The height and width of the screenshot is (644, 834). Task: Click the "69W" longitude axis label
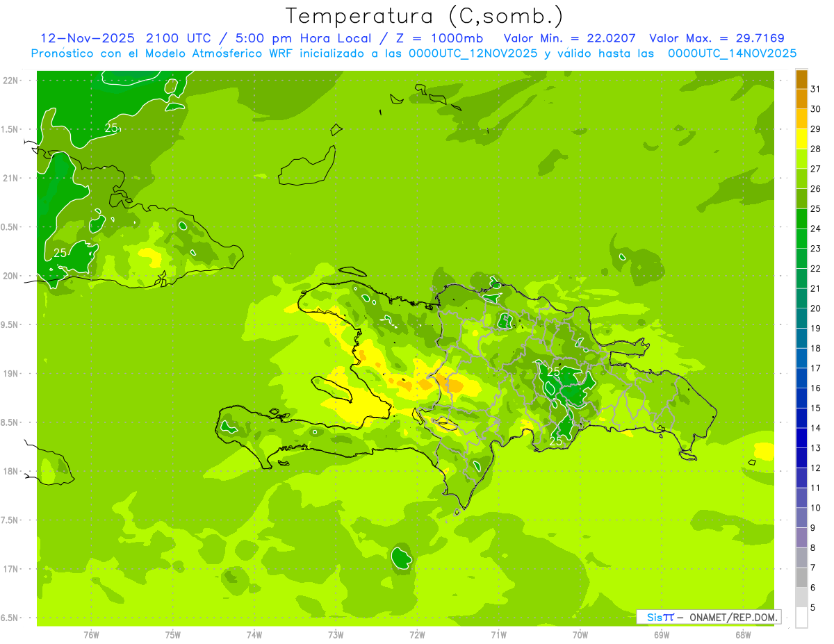click(x=662, y=635)
